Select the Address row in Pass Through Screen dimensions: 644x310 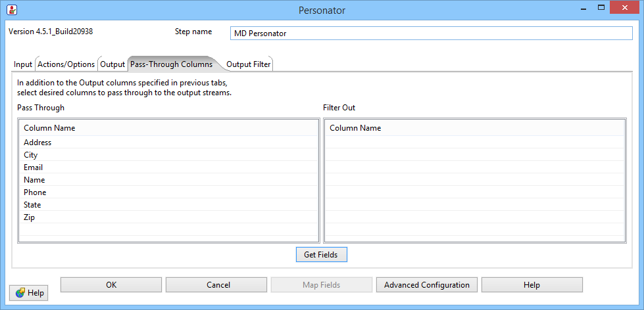click(x=37, y=143)
